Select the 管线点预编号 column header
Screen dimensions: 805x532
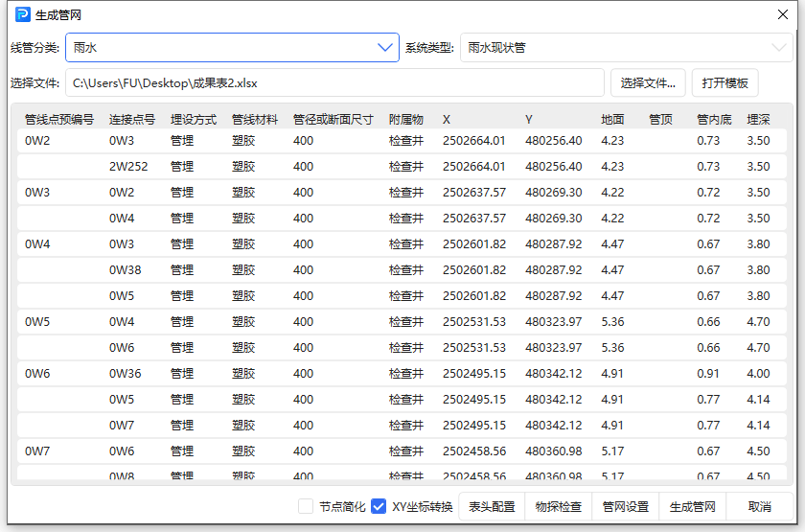[59, 120]
